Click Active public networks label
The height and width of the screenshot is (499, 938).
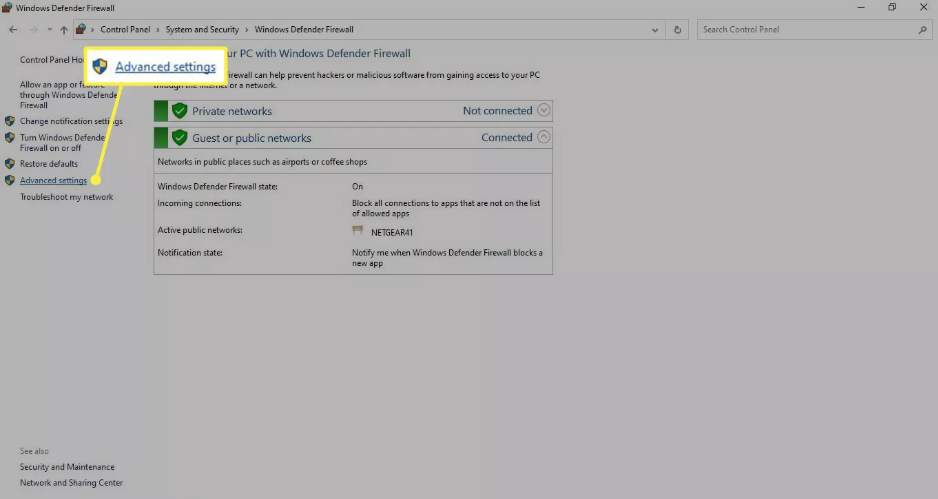click(x=200, y=230)
